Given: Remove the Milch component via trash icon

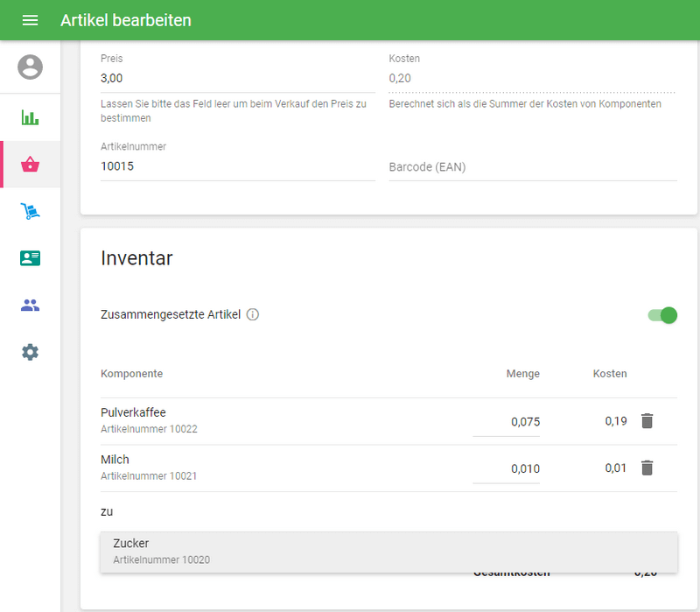Looking at the screenshot, I should coord(647,468).
